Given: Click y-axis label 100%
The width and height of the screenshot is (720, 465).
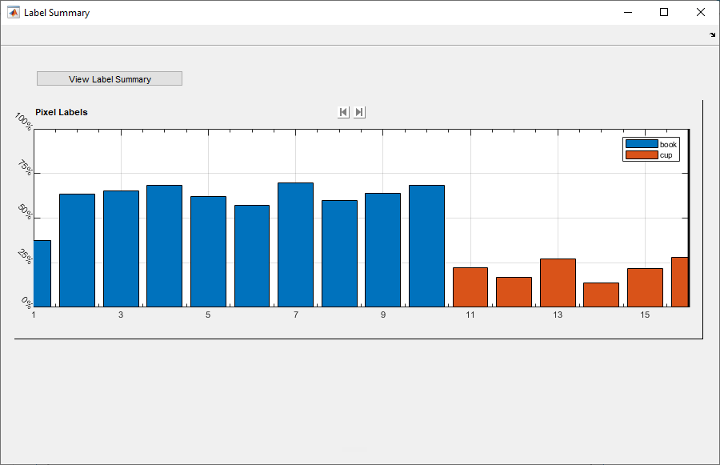Looking at the screenshot, I should [23, 122].
